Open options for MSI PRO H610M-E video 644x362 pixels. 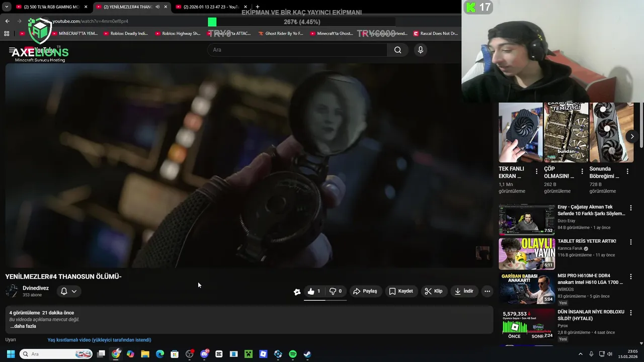coord(630,277)
